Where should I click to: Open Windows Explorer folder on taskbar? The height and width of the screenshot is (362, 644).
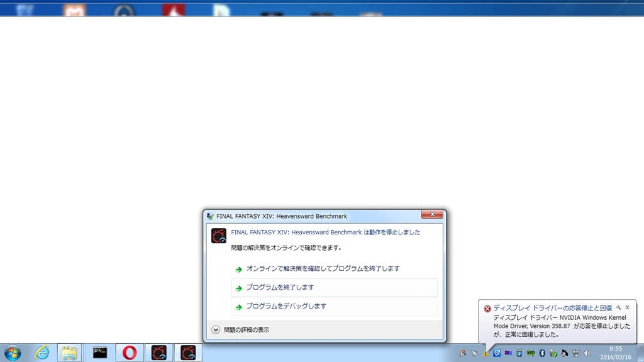pyautogui.click(x=69, y=353)
